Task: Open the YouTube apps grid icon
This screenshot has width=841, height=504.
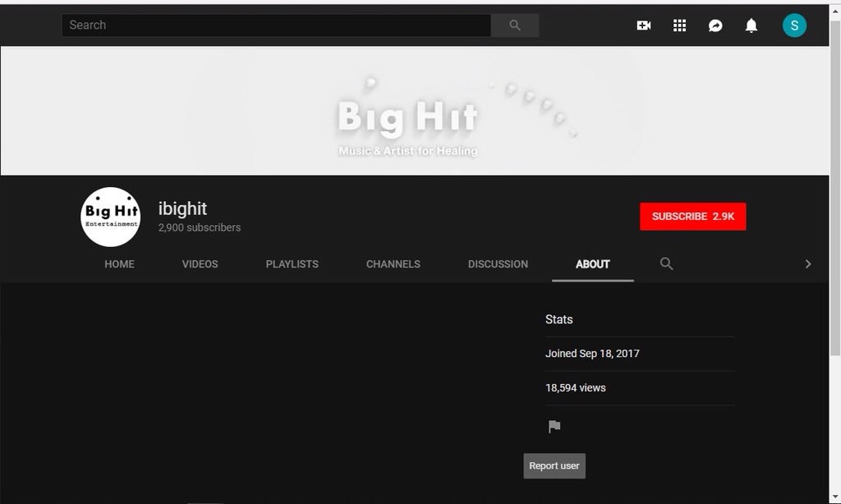Action: [x=679, y=25]
